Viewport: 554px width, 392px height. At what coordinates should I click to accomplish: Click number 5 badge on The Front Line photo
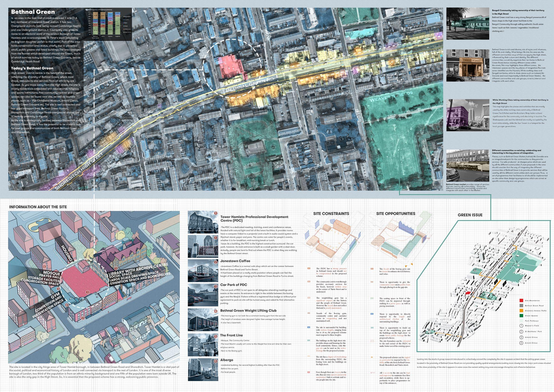(216, 336)
